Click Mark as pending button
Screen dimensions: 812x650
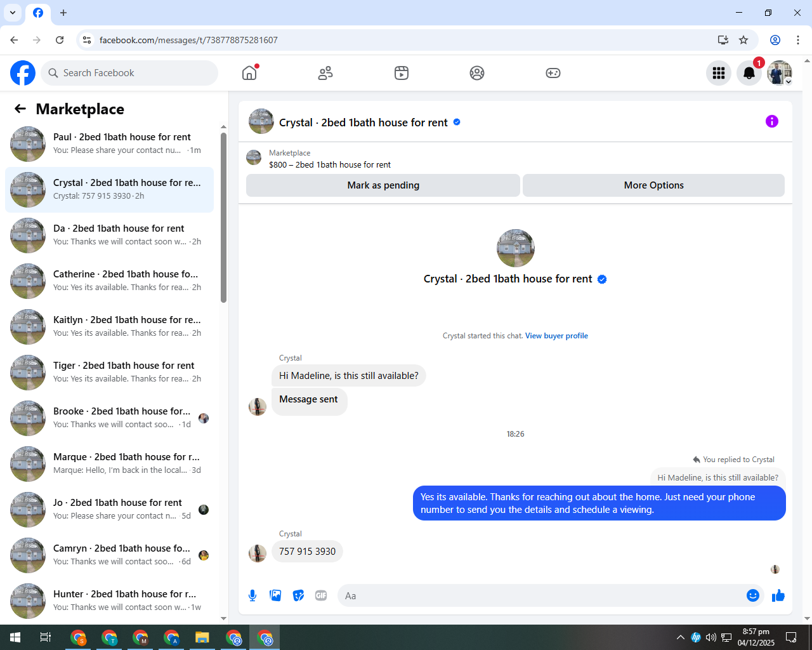click(383, 185)
